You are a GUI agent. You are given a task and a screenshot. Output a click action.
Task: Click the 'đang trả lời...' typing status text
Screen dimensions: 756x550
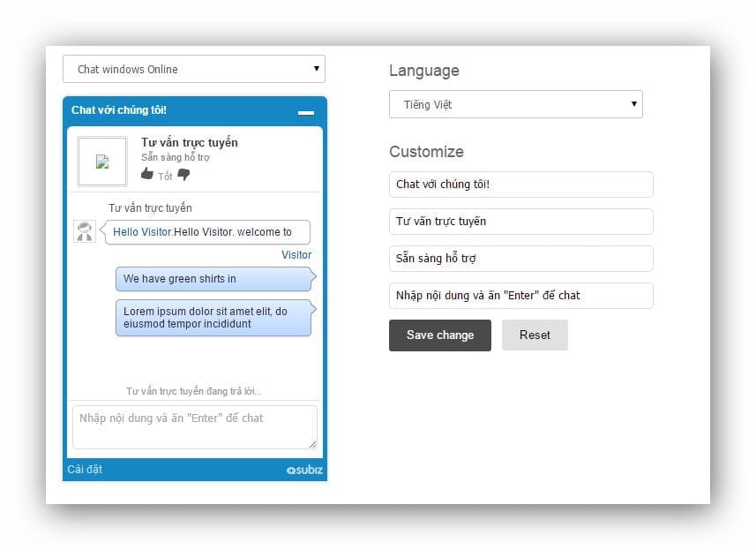(193, 391)
